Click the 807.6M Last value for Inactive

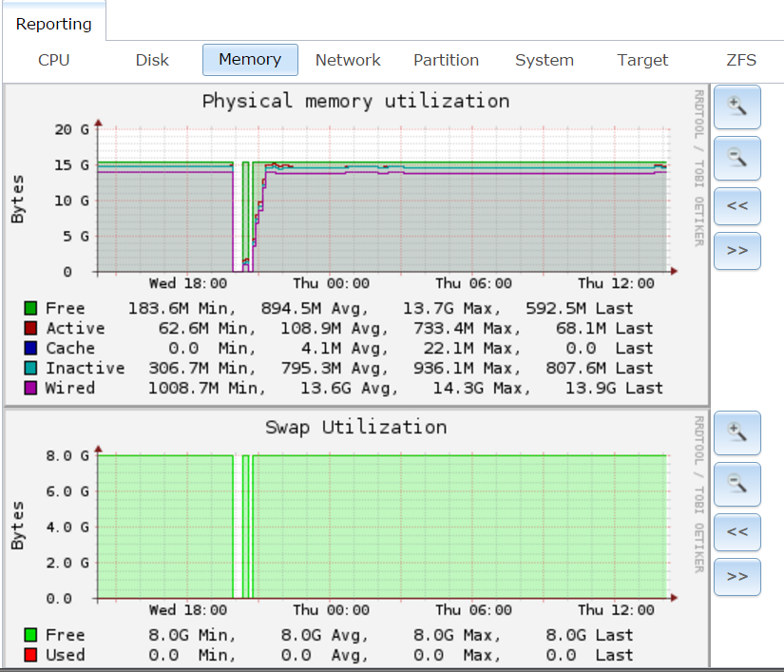[x=599, y=368]
